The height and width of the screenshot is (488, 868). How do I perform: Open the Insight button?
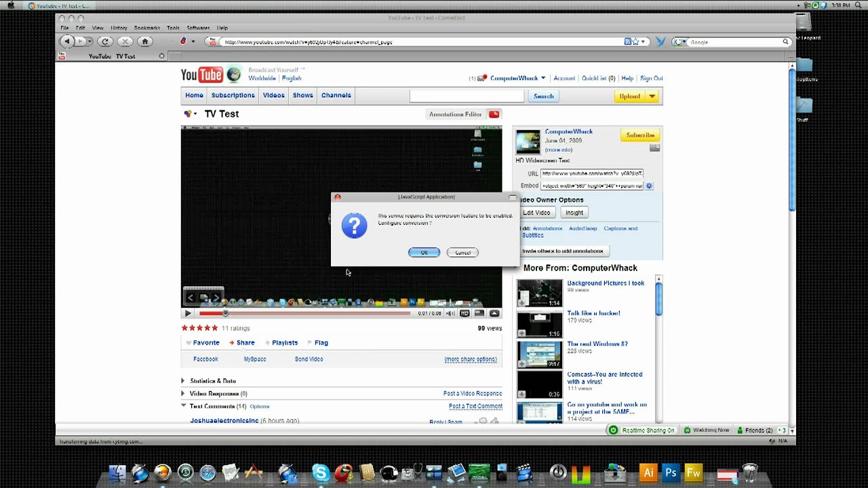coord(574,213)
